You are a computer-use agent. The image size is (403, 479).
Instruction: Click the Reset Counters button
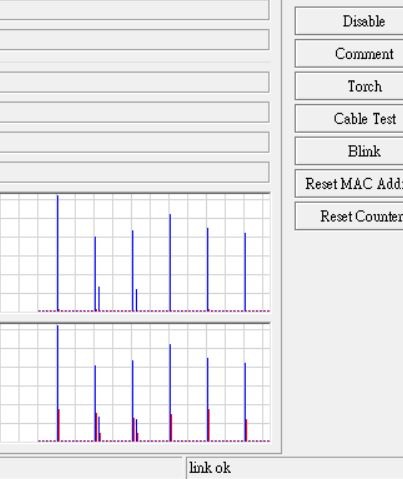coord(349,216)
